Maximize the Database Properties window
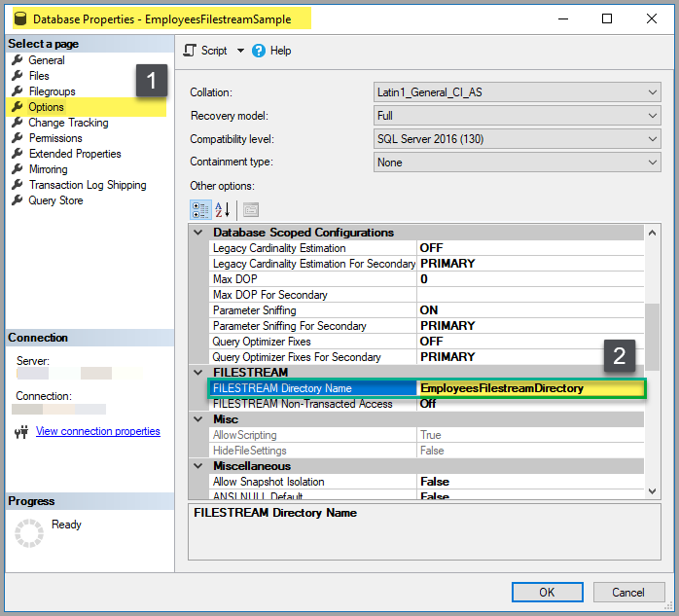 (607, 18)
